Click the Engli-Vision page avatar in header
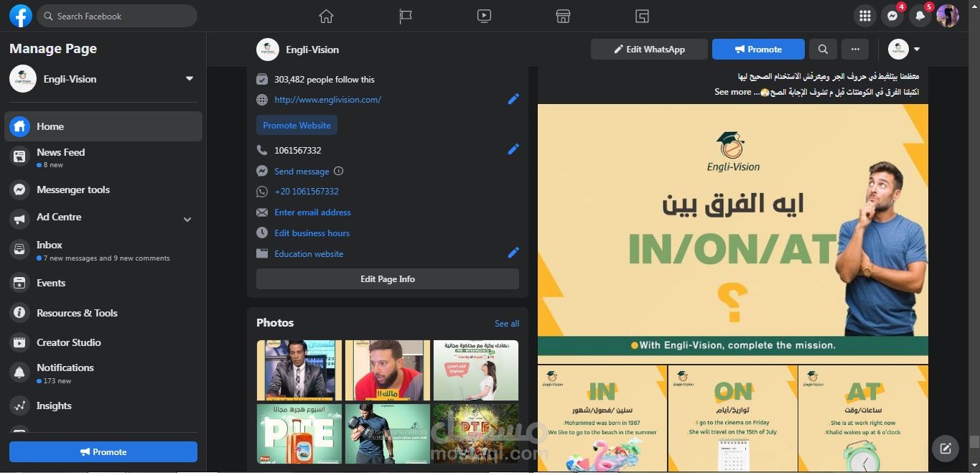The width and height of the screenshot is (980, 473). pos(268,50)
